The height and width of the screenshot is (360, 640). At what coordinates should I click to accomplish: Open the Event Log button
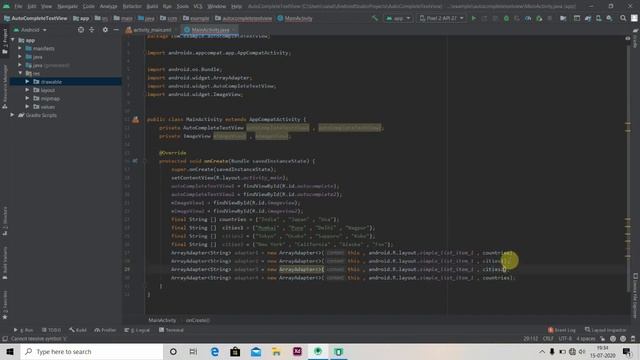pyautogui.click(x=562, y=330)
